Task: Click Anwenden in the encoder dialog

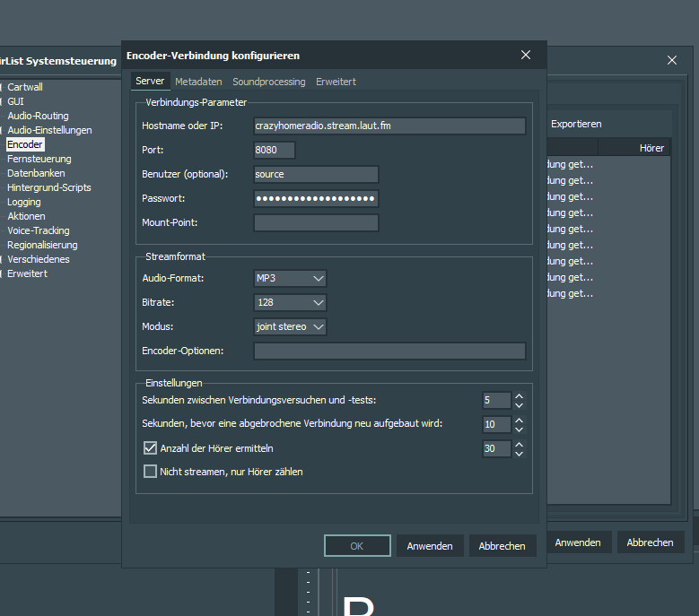Action: (430, 546)
